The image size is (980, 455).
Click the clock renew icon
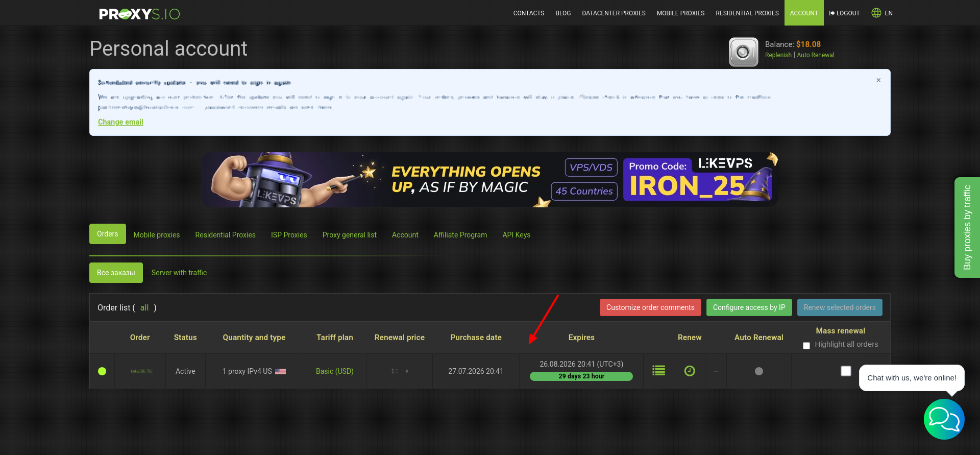690,371
